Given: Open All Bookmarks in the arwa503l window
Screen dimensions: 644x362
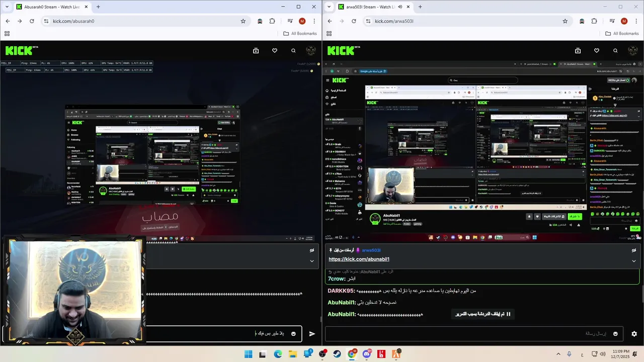Looking at the screenshot, I should click(622, 34).
